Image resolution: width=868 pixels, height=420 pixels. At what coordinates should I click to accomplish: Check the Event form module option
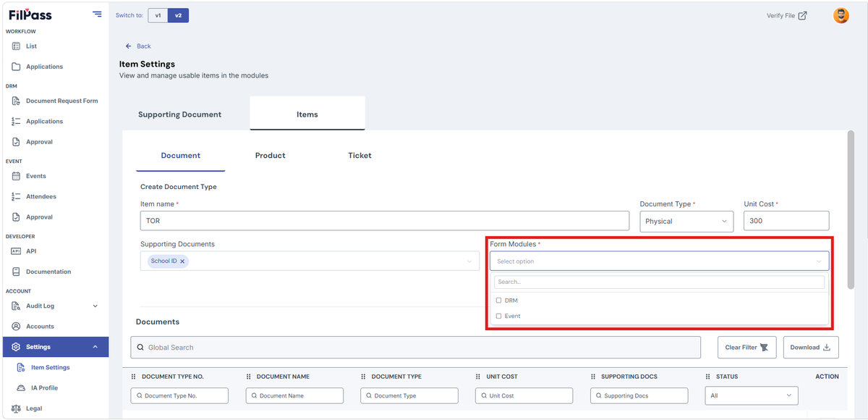[498, 316]
